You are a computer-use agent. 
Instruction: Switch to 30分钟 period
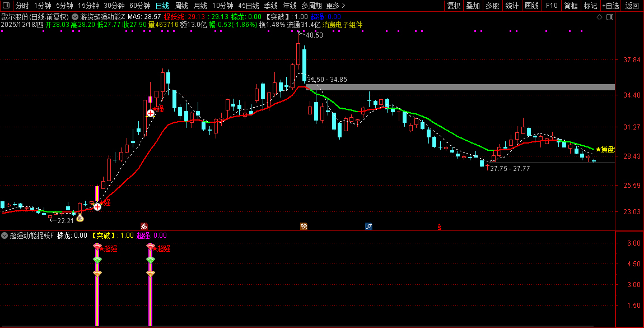114,6
